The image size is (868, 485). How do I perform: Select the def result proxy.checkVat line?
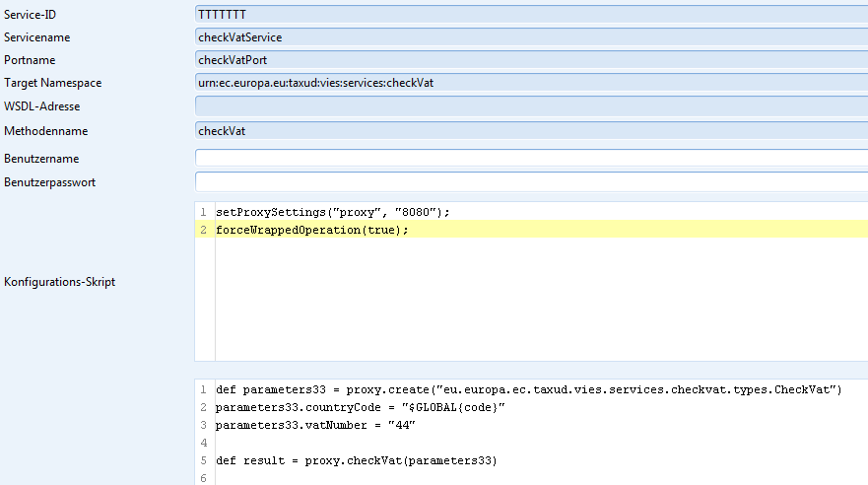click(357, 460)
